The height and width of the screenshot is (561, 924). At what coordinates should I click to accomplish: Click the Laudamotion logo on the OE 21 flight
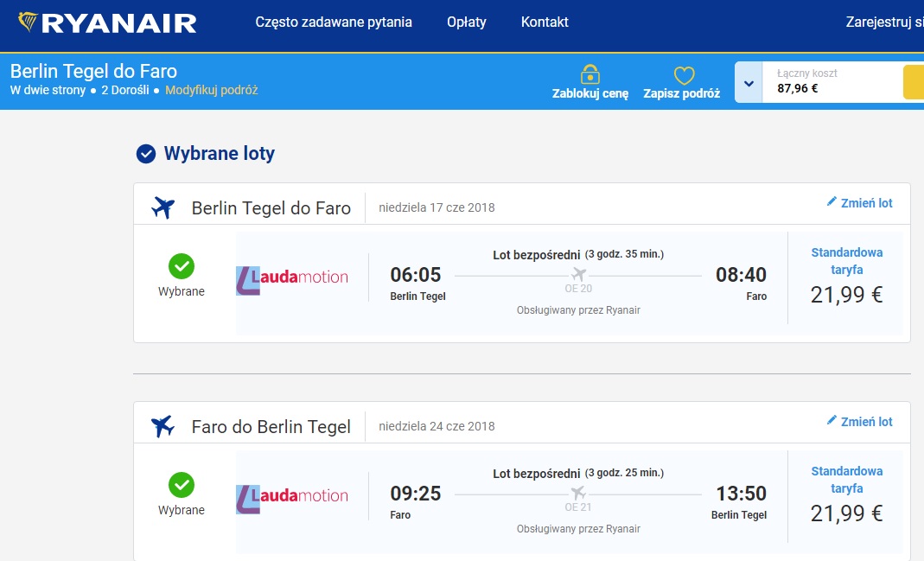[291, 499]
